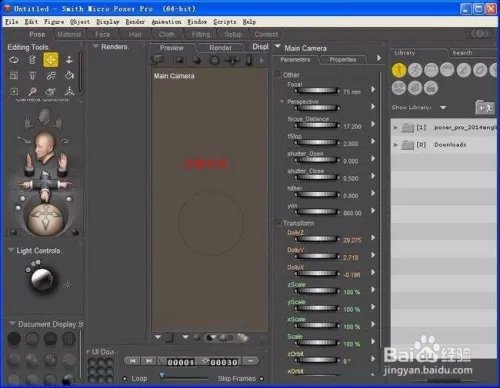The height and width of the screenshot is (388, 500).
Task: Open the yellow Figures library category
Action: pos(399,70)
